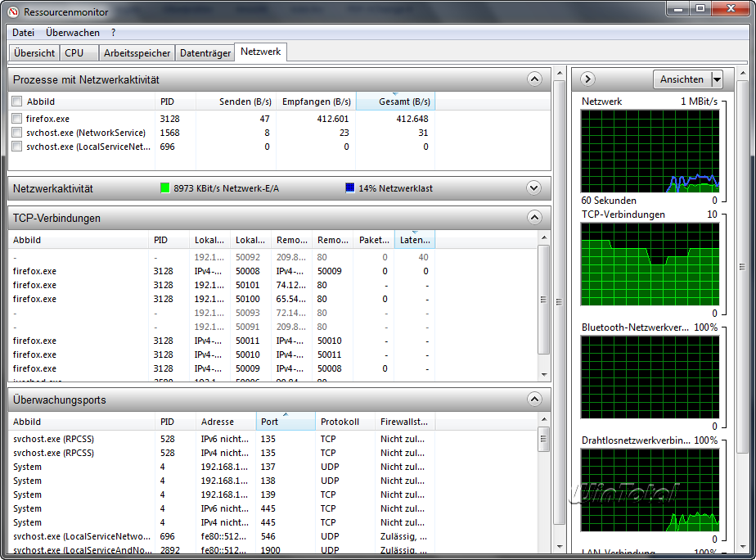Check the svchost.exe (NetworkService) checkbox
The image size is (756, 560).
point(17,133)
